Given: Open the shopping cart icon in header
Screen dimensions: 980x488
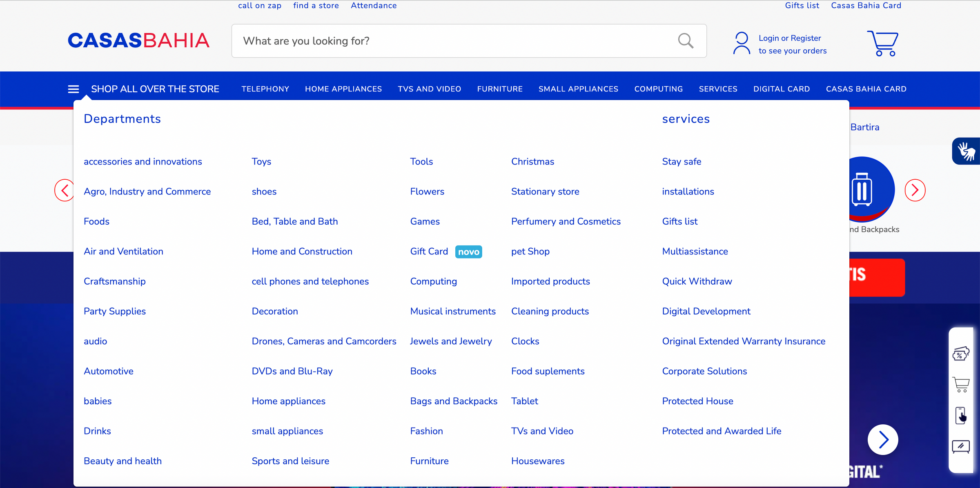Looking at the screenshot, I should point(882,43).
